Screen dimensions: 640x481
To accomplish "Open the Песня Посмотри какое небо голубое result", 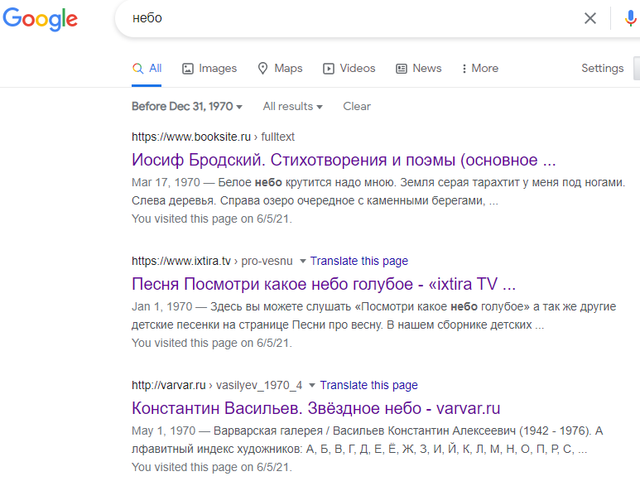I will pyautogui.click(x=324, y=284).
